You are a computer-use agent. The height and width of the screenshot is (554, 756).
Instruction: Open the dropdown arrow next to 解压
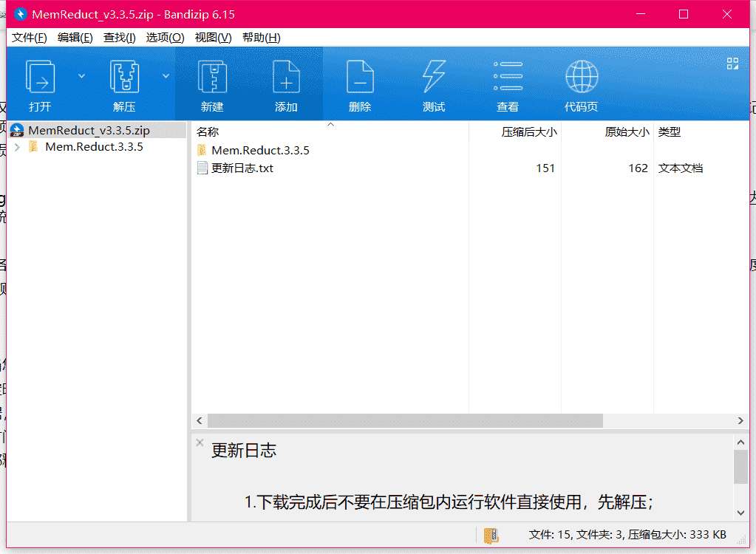point(166,75)
